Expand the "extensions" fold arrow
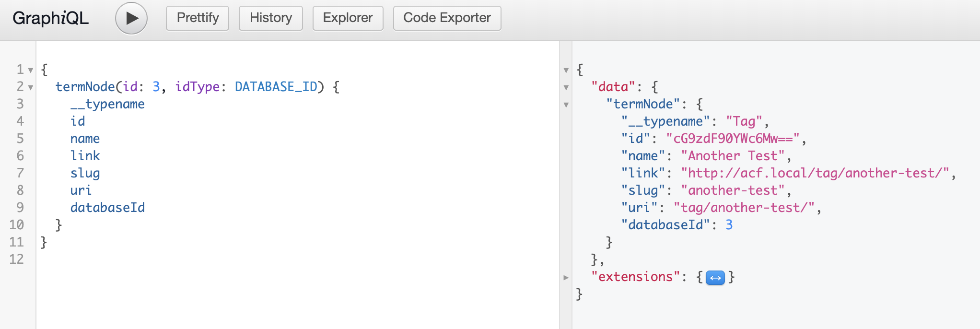The height and width of the screenshot is (329, 980). [x=566, y=278]
